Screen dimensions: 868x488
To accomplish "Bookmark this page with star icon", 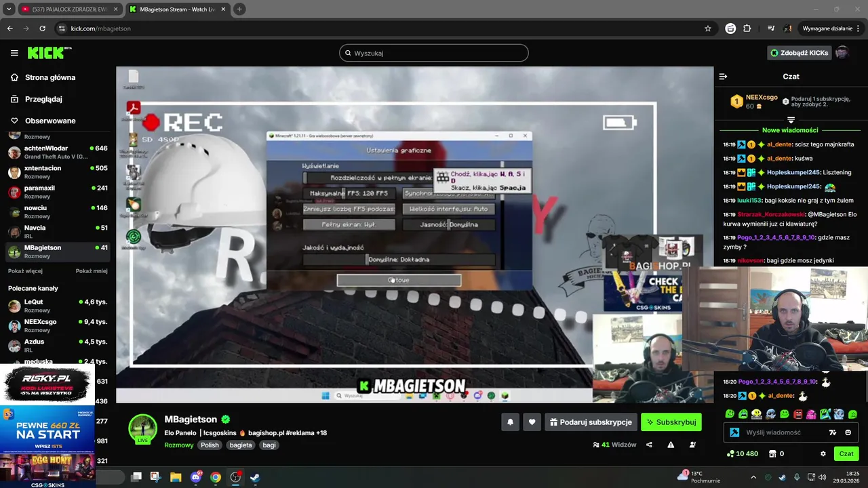I will 708,28.
